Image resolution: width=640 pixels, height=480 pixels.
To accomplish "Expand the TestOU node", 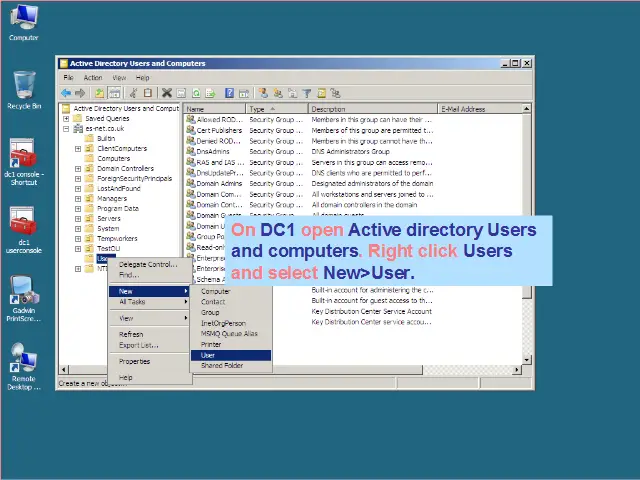I will (x=78, y=249).
